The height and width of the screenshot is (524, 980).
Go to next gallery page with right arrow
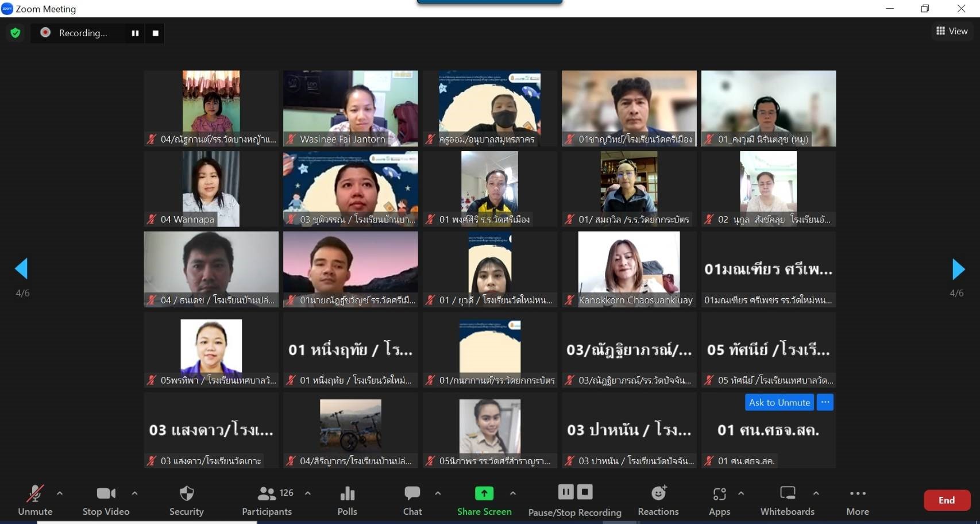[x=958, y=269]
